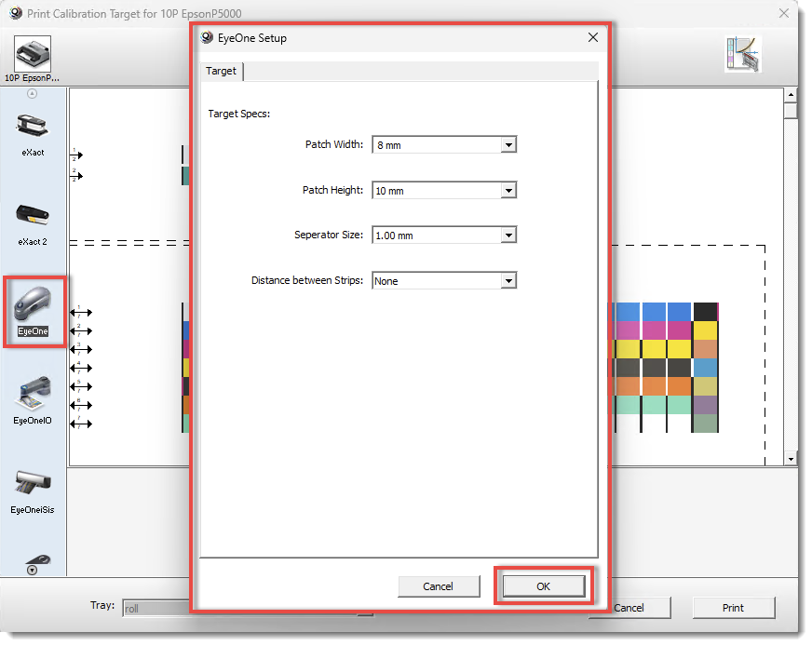Close the Print Calibration Target window

pyautogui.click(x=784, y=13)
